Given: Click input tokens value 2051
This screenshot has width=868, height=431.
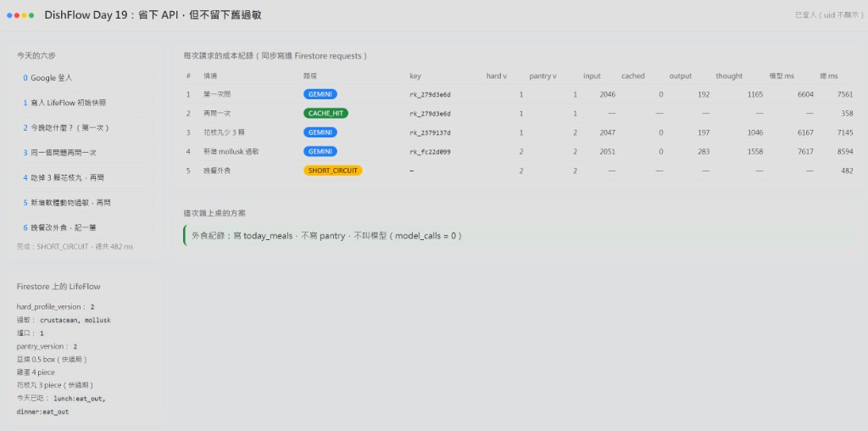Looking at the screenshot, I should [x=607, y=151].
